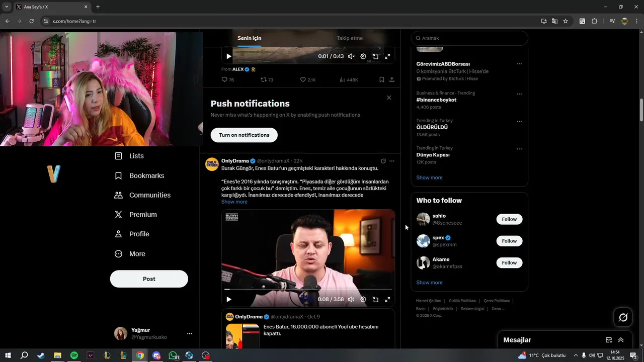
Task: Open new Chrome tab
Action: tap(98, 7)
